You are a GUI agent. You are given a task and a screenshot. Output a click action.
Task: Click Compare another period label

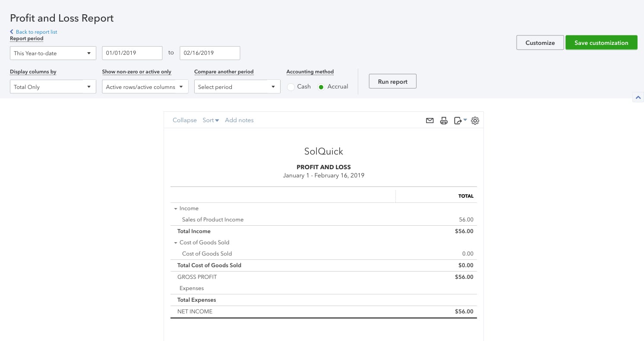(x=224, y=72)
